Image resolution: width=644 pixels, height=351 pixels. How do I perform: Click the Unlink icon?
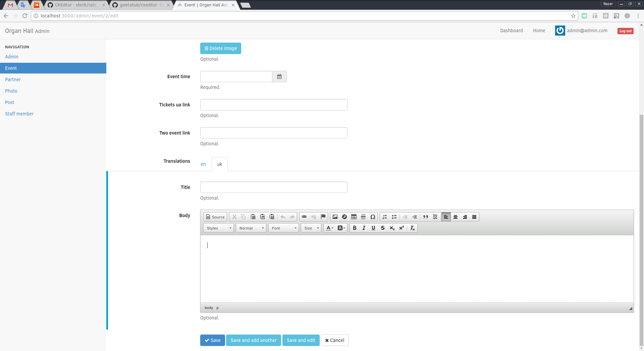click(x=314, y=217)
